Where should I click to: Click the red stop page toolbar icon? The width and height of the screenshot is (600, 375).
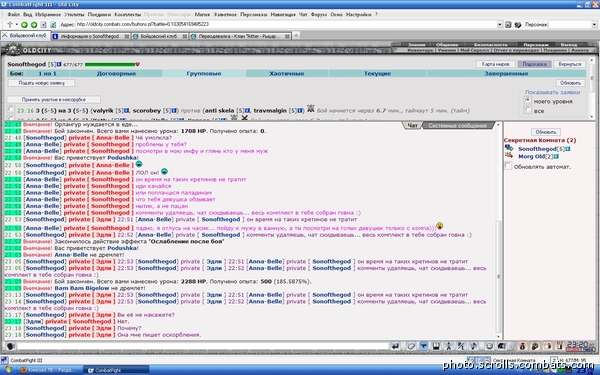click(44, 24)
